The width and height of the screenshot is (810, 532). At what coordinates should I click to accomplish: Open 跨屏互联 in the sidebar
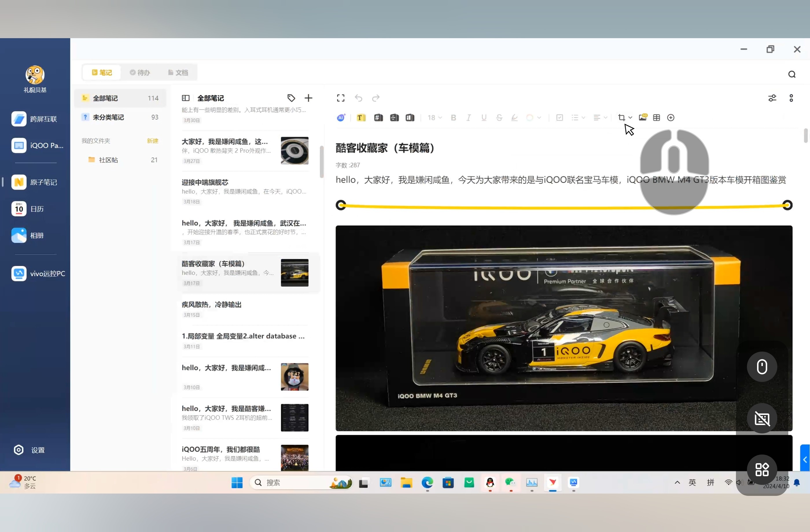tap(35, 119)
